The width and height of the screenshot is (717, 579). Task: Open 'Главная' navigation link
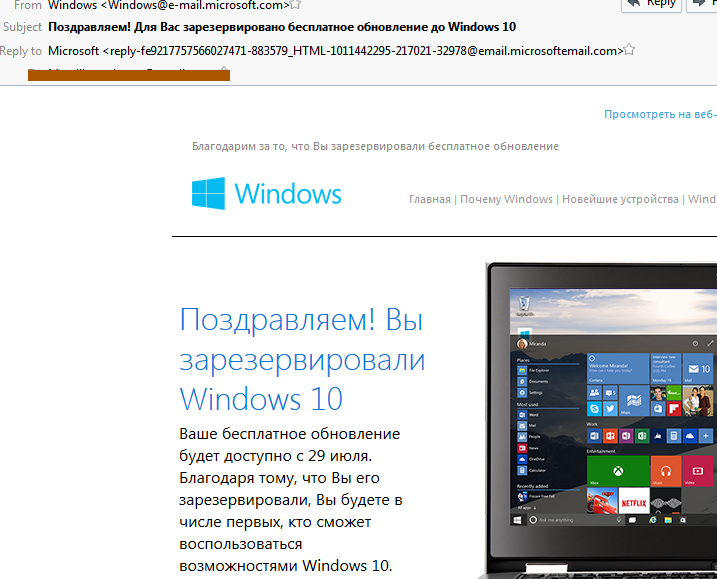[430, 199]
